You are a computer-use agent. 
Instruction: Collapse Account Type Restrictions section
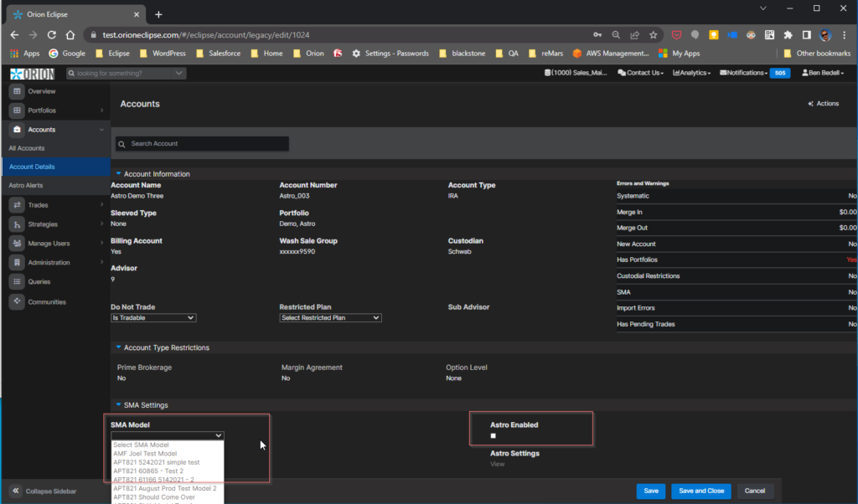(118, 347)
